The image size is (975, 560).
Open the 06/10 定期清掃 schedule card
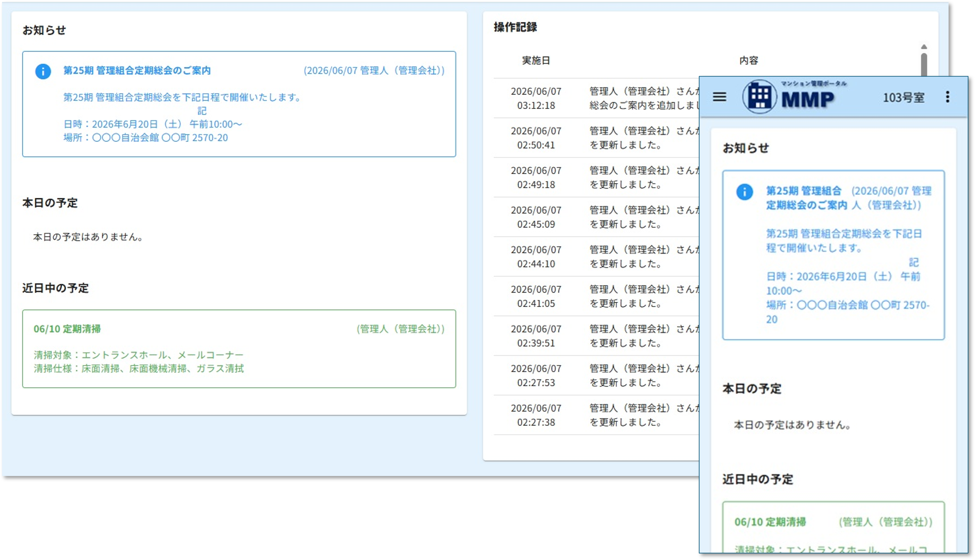[239, 349]
